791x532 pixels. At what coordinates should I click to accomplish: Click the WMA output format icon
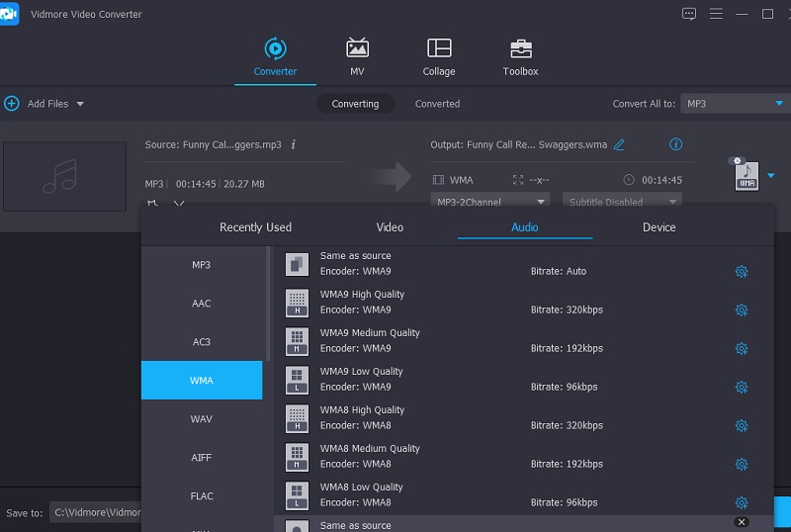coord(747,176)
